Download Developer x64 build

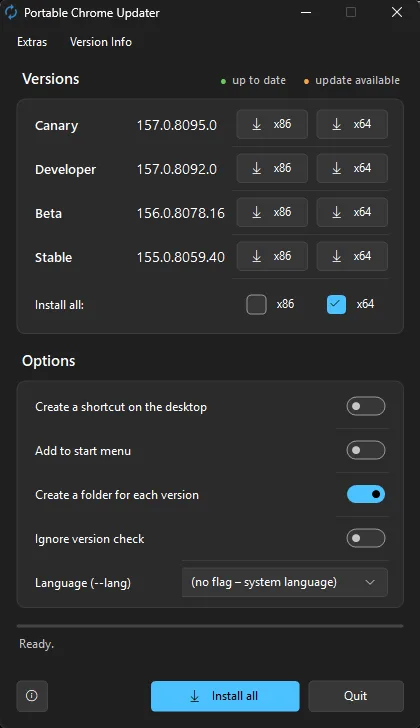pyautogui.click(x=352, y=168)
